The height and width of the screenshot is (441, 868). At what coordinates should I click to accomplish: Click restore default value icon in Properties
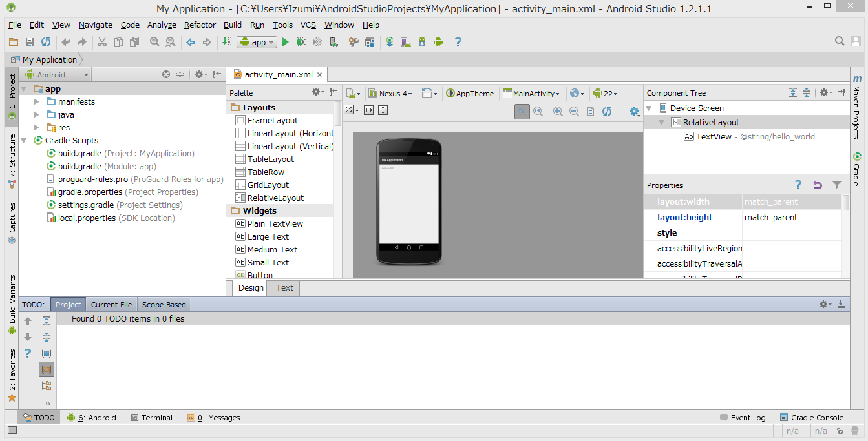click(818, 185)
